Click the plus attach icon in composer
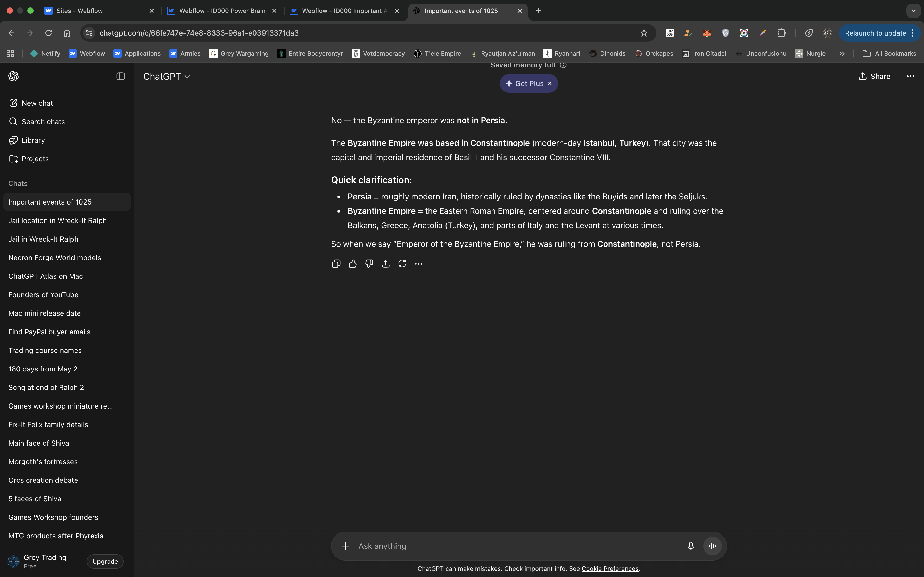Image resolution: width=924 pixels, height=577 pixels. point(345,546)
